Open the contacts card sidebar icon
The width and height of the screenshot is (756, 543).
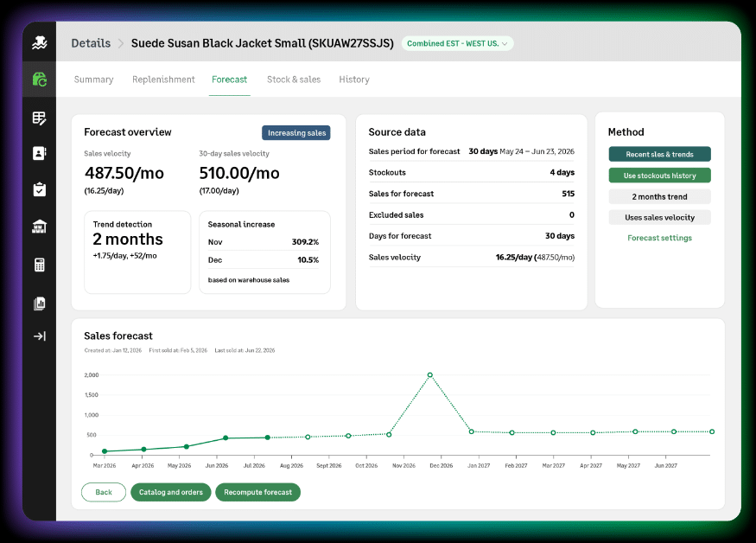40,154
